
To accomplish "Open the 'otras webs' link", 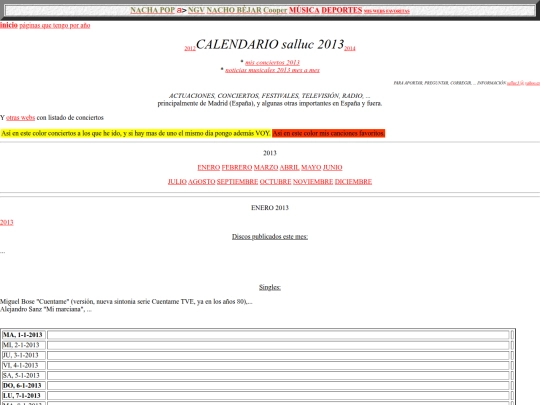I will [21, 118].
